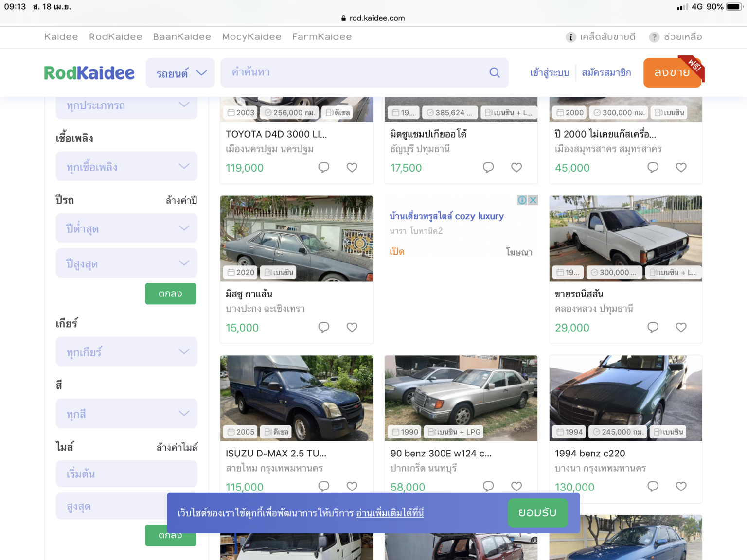Click the เคล็ดลับขายดี tips link
Image resolution: width=747 pixels, height=560 pixels.
[607, 37]
